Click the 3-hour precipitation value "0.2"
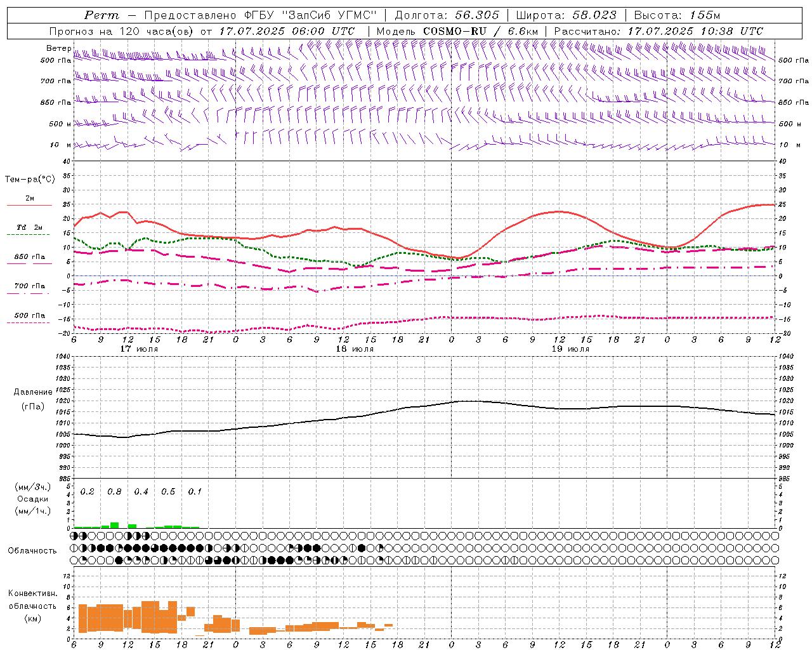The height and width of the screenshot is (650, 812). coord(88,492)
